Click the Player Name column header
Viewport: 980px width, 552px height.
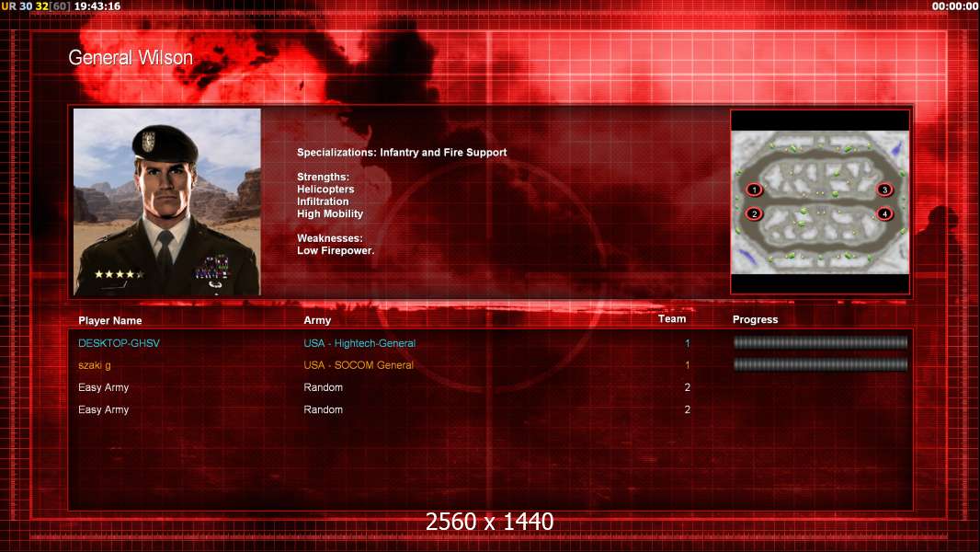pyautogui.click(x=110, y=321)
